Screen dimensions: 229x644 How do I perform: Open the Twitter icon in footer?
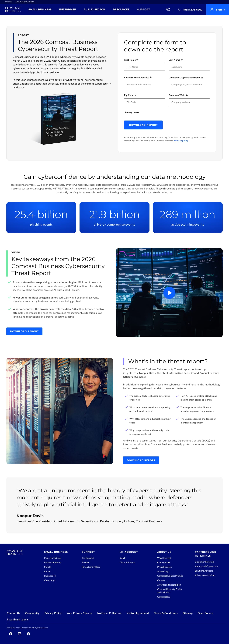(28, 633)
